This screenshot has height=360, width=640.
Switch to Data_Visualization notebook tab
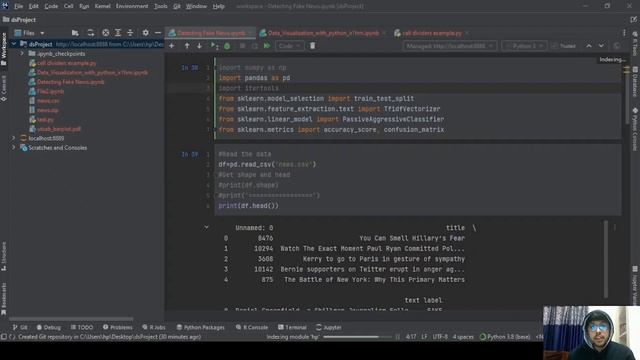pos(323,33)
